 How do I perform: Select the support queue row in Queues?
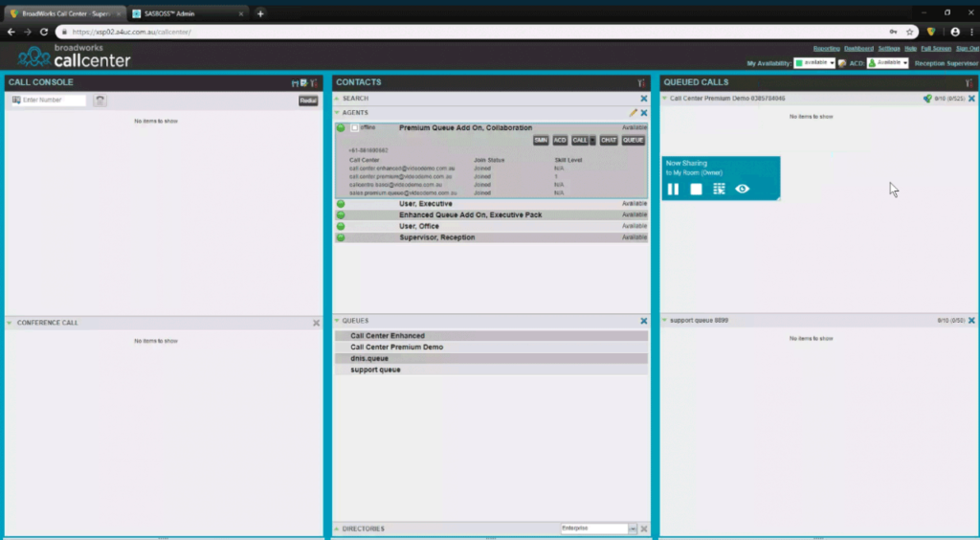[x=491, y=370]
